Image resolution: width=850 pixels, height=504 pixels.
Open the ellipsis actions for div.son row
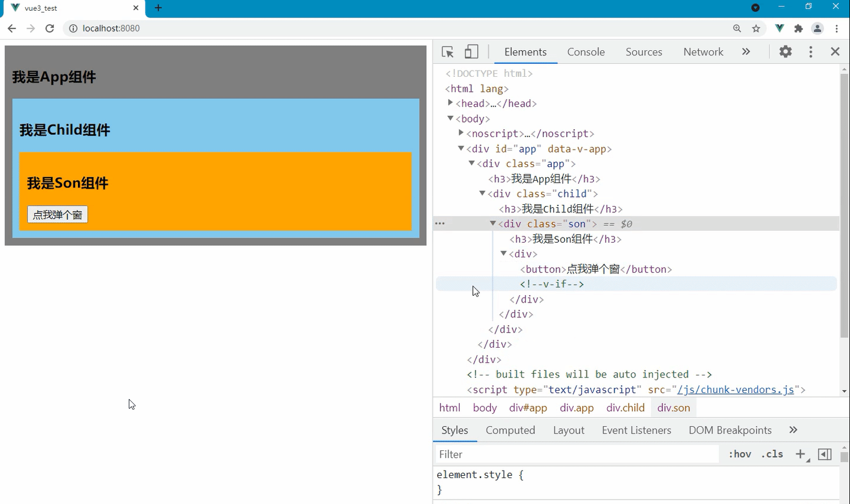point(440,223)
